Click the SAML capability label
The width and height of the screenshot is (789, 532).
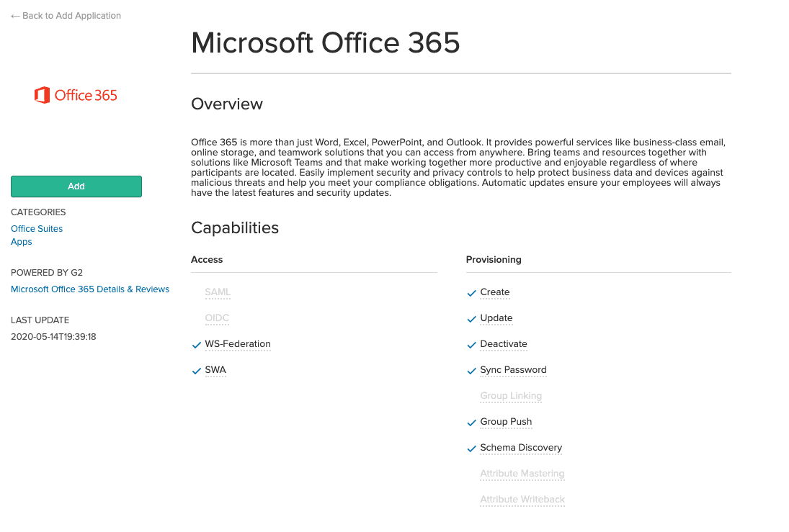tap(218, 292)
